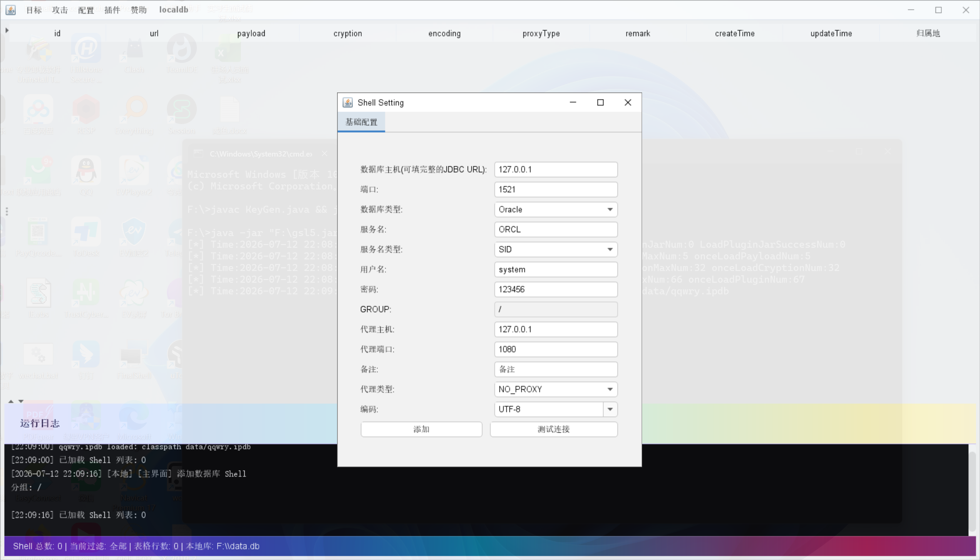The image size is (980, 560).
Task: Select the log line '分组: /'
Action: pyautogui.click(x=26, y=487)
